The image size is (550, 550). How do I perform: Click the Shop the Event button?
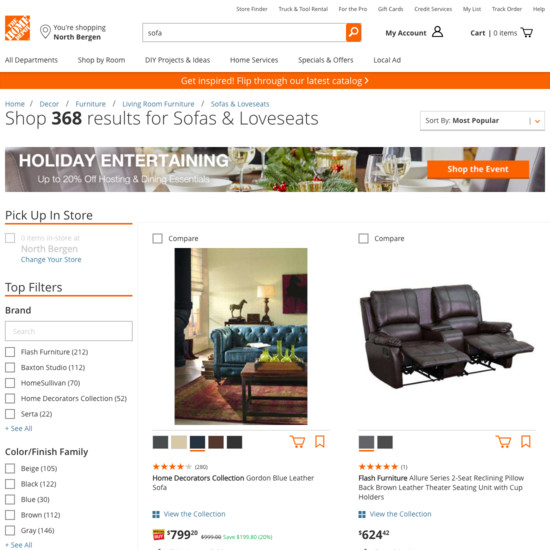coord(478,169)
